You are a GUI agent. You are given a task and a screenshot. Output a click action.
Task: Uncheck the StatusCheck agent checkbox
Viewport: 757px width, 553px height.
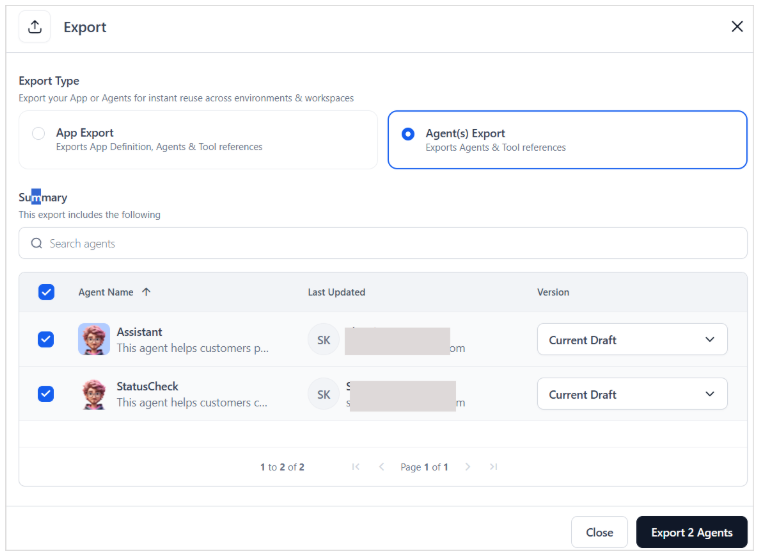(x=46, y=394)
